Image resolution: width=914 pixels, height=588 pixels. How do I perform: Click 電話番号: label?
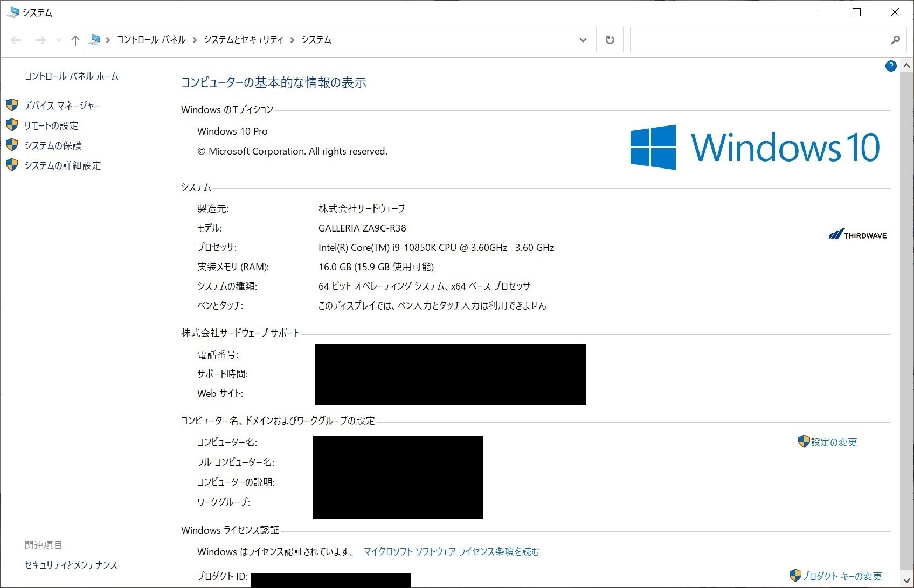pos(218,354)
